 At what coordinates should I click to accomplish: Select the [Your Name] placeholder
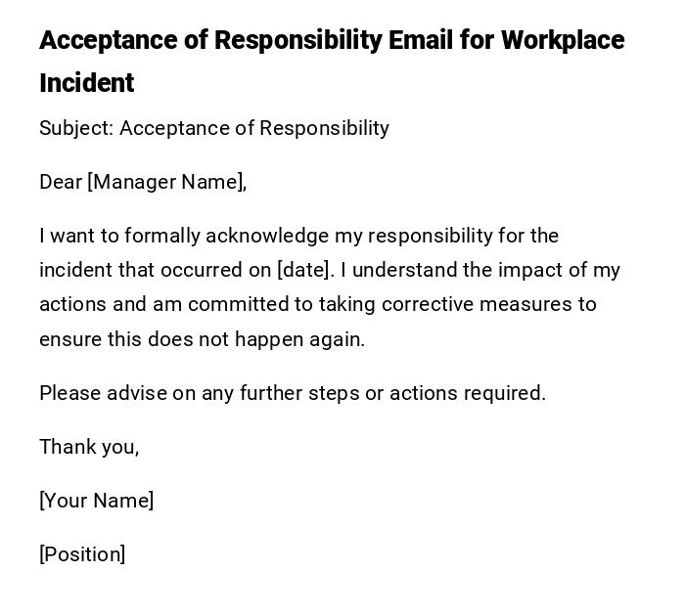pos(96,501)
